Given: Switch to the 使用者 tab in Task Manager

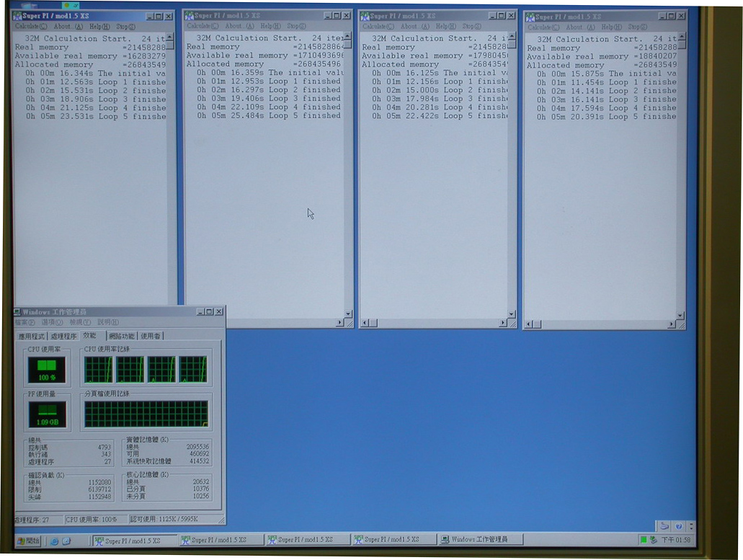Looking at the screenshot, I should [x=150, y=336].
